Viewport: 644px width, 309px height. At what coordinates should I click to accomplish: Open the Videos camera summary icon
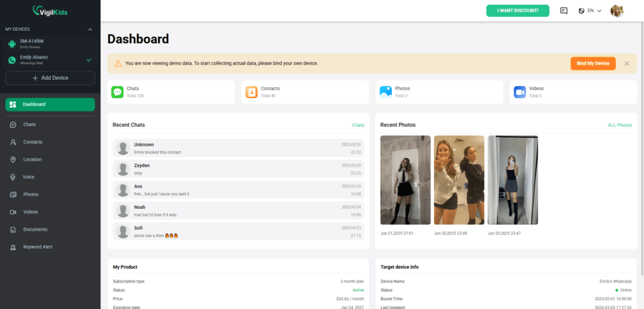[x=520, y=92]
